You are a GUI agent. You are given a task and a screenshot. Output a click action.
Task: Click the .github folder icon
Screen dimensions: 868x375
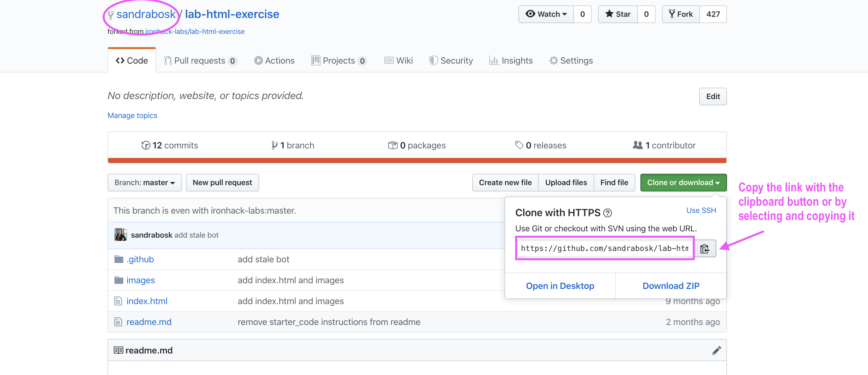click(x=119, y=259)
